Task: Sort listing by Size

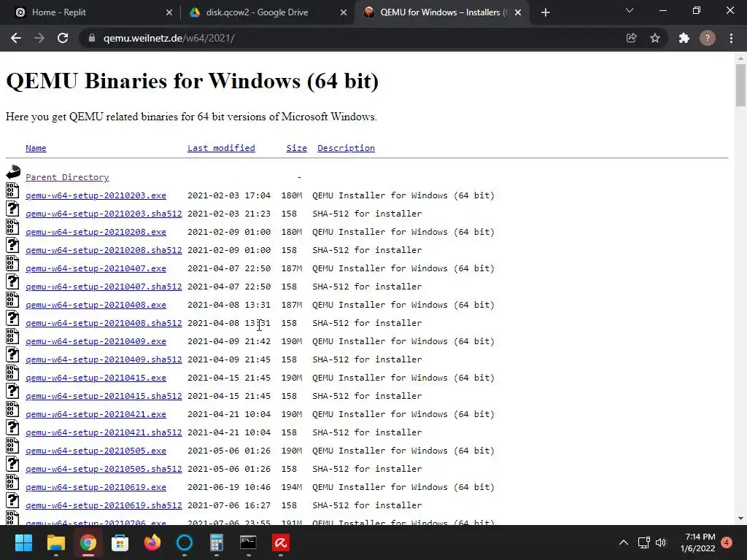Action: [x=296, y=148]
